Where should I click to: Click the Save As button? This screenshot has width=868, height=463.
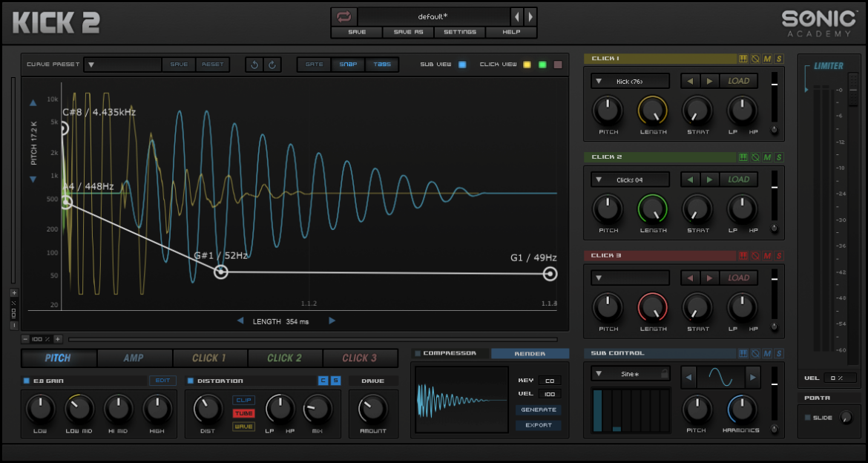click(x=408, y=32)
